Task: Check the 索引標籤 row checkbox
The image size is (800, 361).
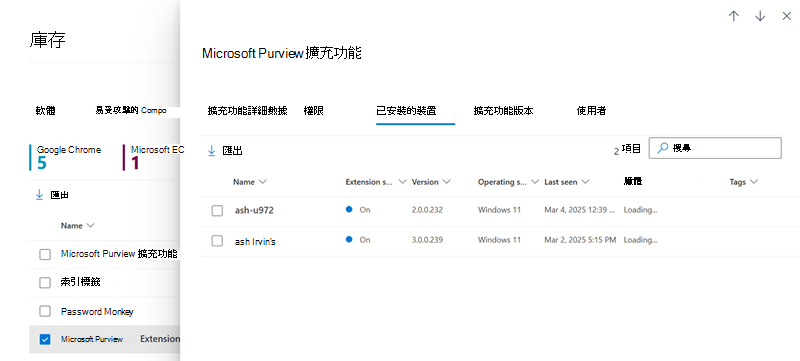Action: (x=45, y=282)
